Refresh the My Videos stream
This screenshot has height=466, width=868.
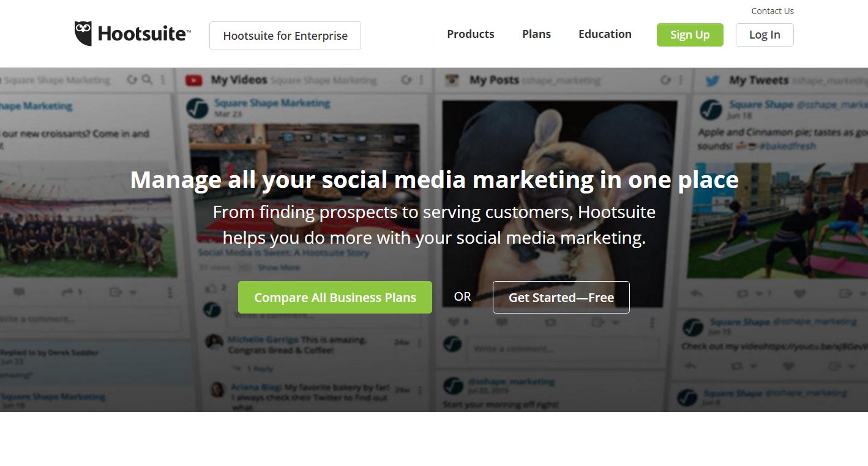coord(406,80)
